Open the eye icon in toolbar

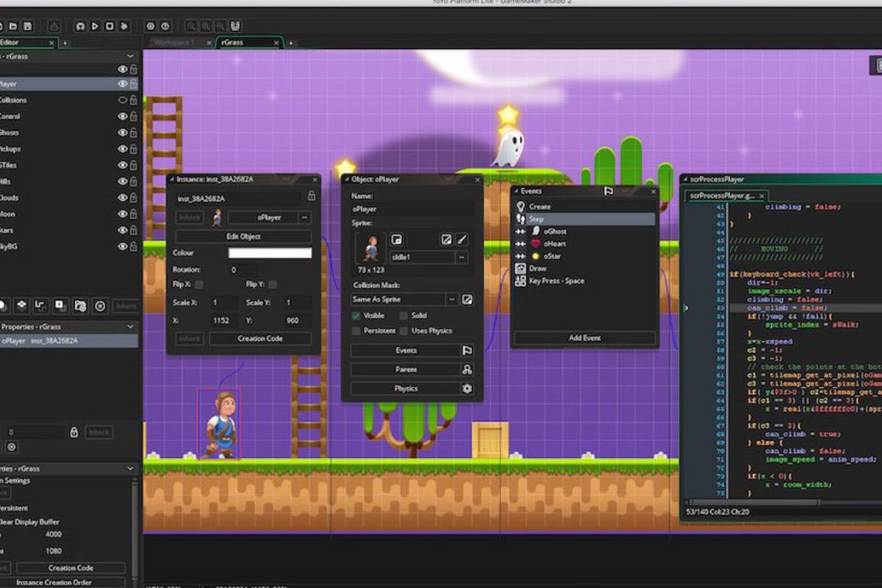tap(165, 26)
